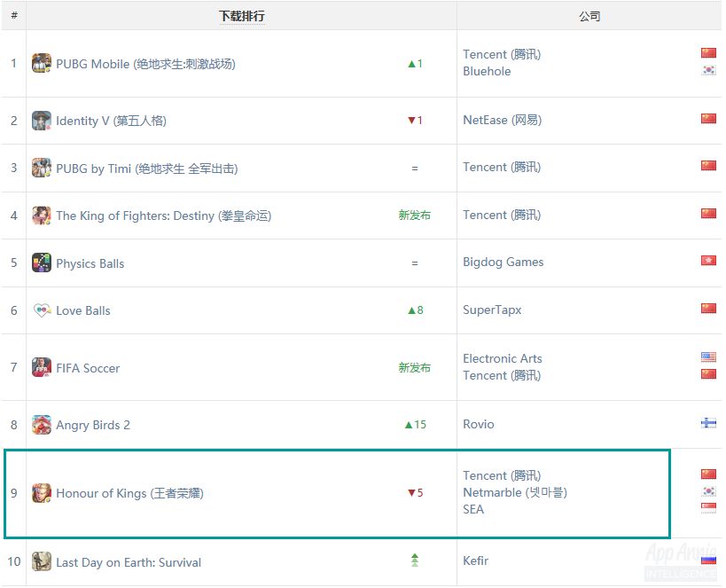Click Tencent (腾讯) in Honour of Kings row
Image resolution: width=726 pixels, height=588 pixels.
point(502,475)
